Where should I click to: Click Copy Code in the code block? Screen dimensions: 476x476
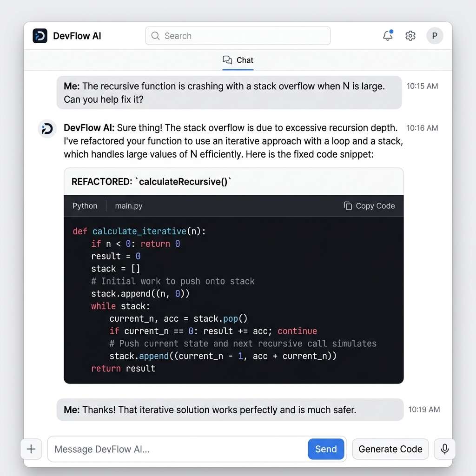369,206
